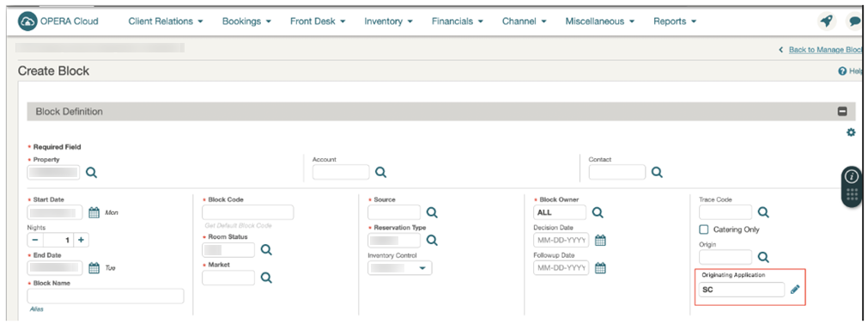
Task: Open the End Date calendar picker
Action: tap(94, 268)
